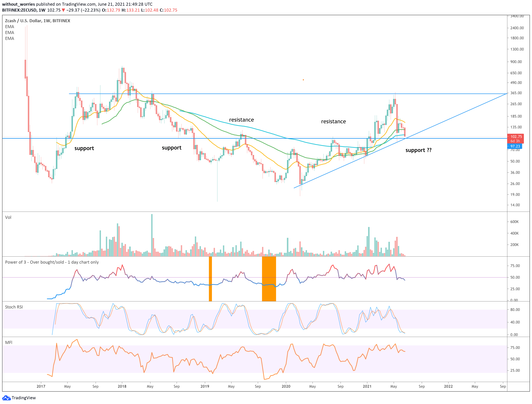Click the 2017 label on time axis
Screen dimensions: 532x404
tap(41, 386)
